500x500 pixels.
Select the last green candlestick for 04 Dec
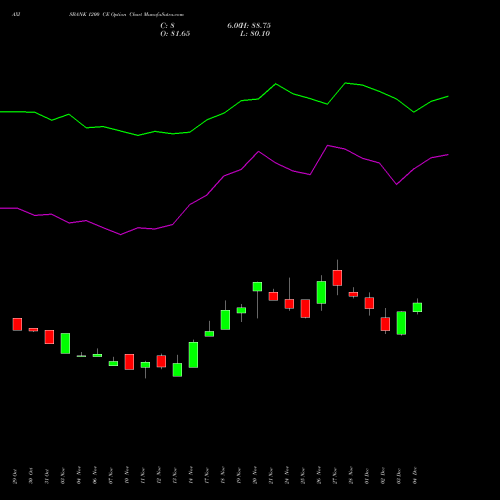pos(417,307)
